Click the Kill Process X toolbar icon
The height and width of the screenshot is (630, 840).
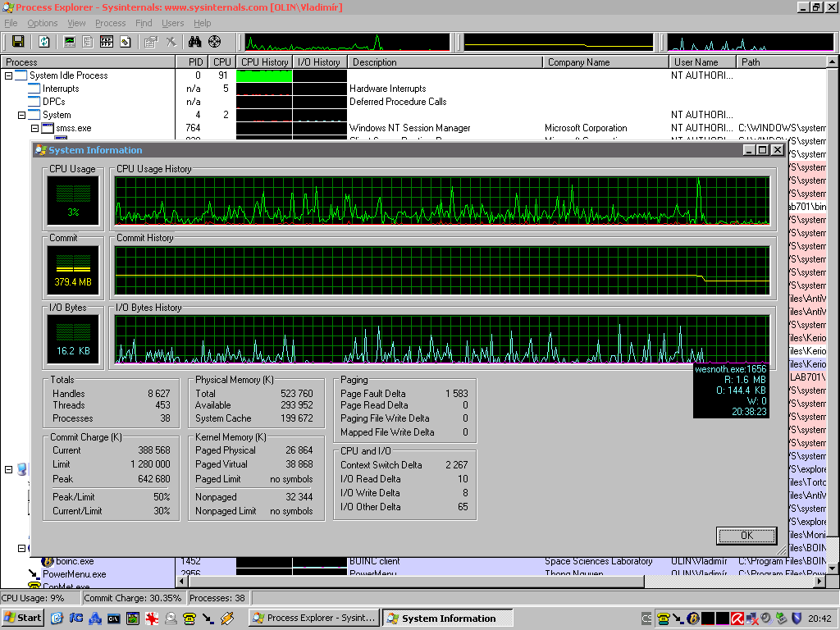pyautogui.click(x=171, y=42)
